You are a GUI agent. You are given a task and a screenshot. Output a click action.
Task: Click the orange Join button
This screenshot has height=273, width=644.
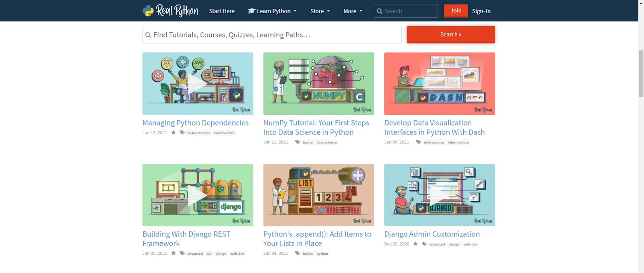pos(456,10)
